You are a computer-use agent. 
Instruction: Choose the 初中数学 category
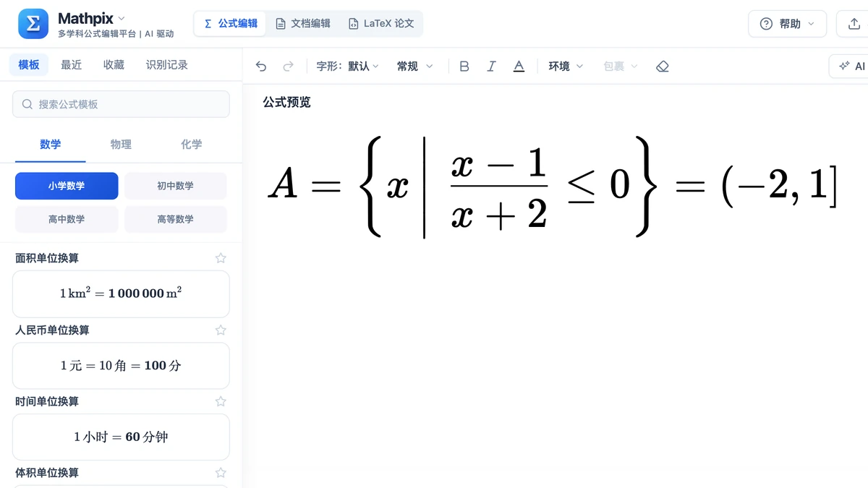175,186
